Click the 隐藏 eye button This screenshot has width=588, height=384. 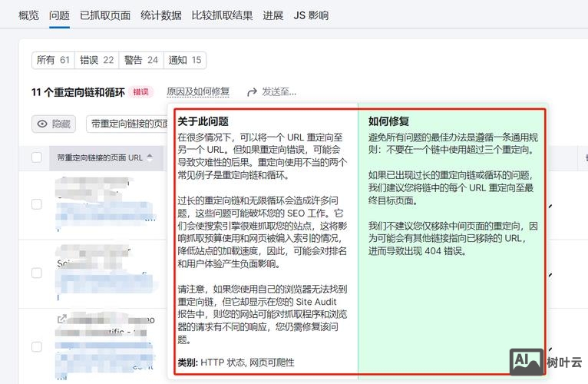54,124
